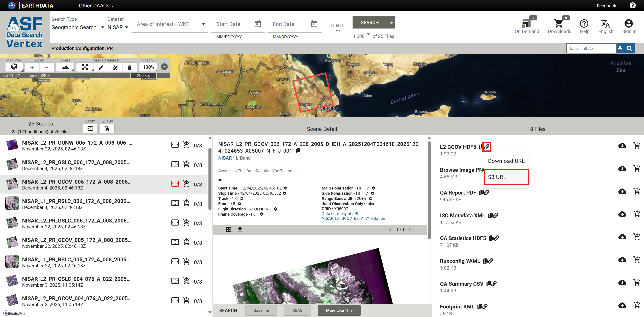Collapse scene metadata with the triangle
This screenshot has height=317, width=644.
pyautogui.click(x=220, y=180)
